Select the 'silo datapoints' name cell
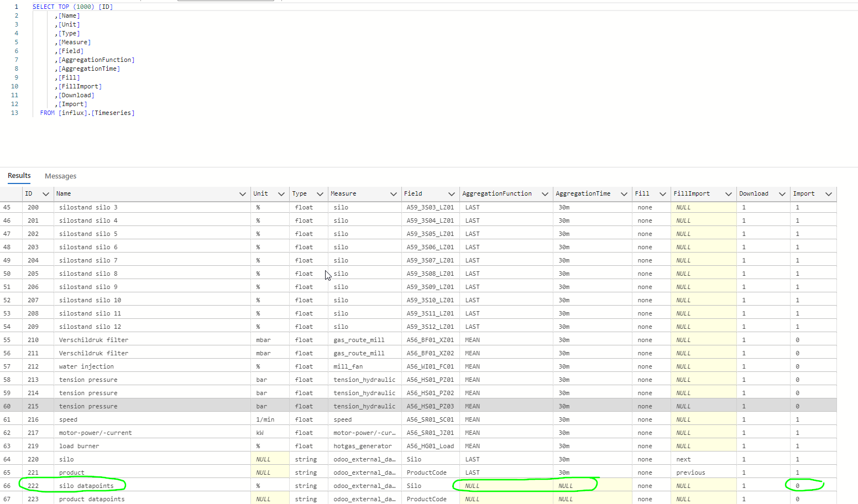The width and height of the screenshot is (858, 504). [152, 486]
